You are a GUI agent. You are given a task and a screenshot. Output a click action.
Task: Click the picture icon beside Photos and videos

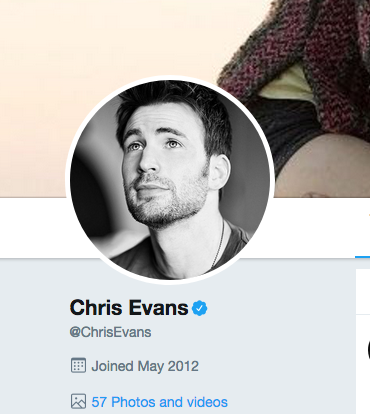click(x=78, y=401)
